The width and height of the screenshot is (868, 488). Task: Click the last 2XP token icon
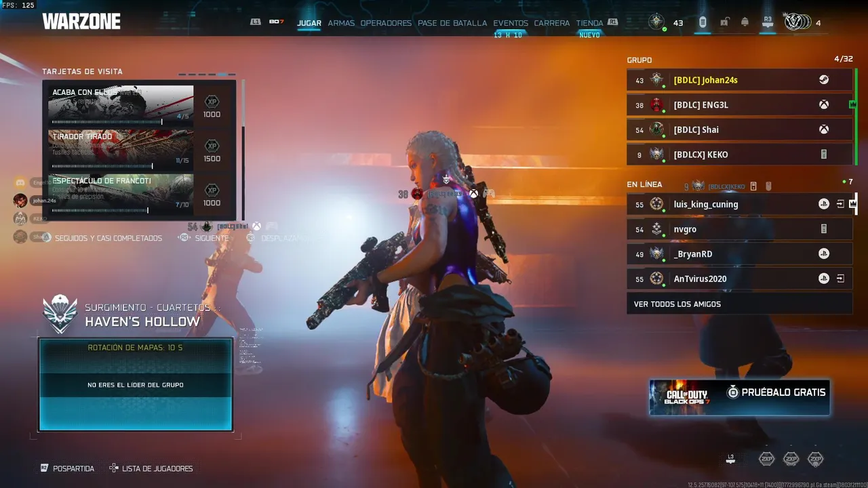[x=816, y=459]
